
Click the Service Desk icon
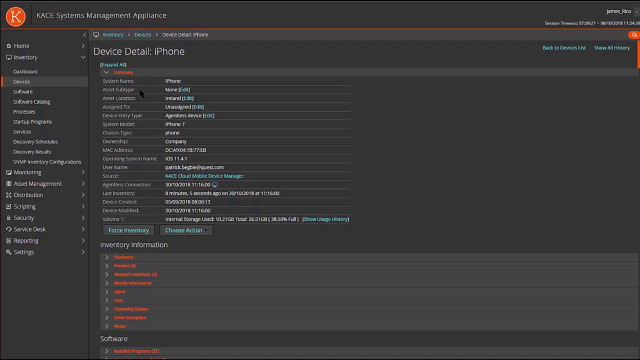click(9, 229)
